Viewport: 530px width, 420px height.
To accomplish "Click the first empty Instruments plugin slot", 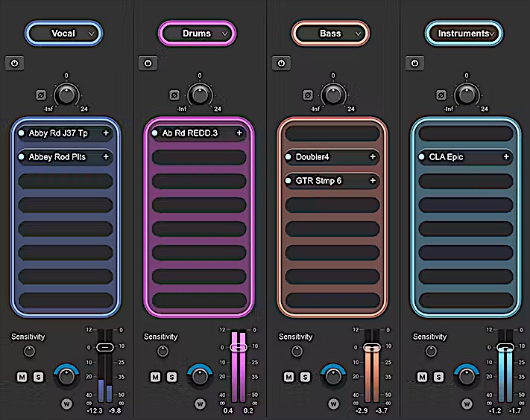I will point(466,133).
